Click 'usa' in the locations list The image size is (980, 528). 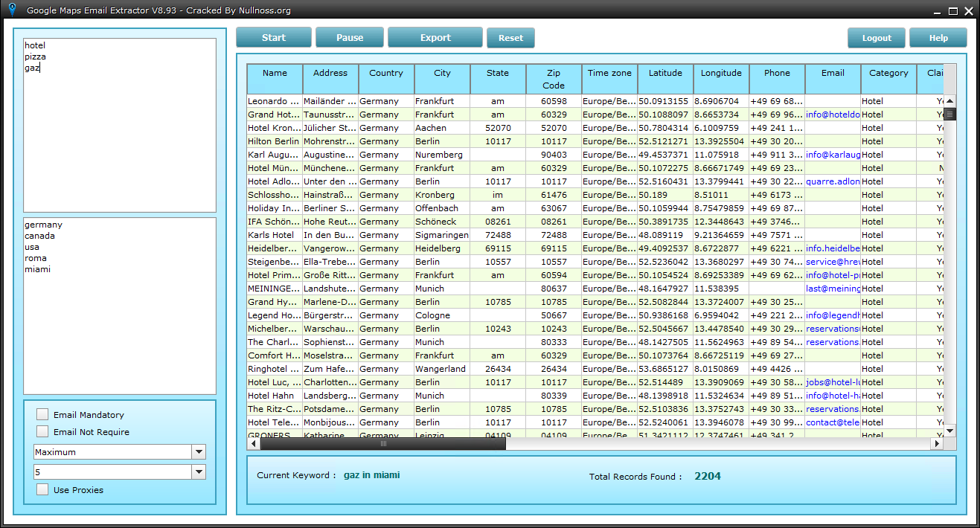coord(32,247)
